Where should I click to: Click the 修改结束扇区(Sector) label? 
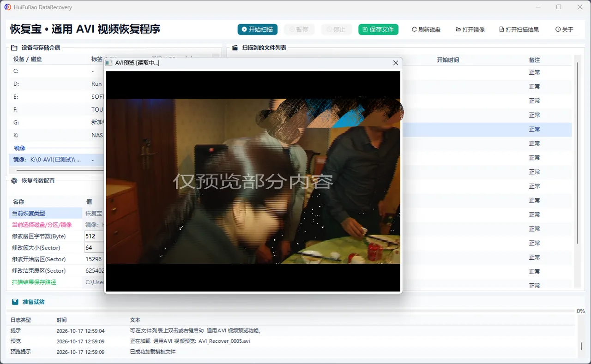[39, 271]
